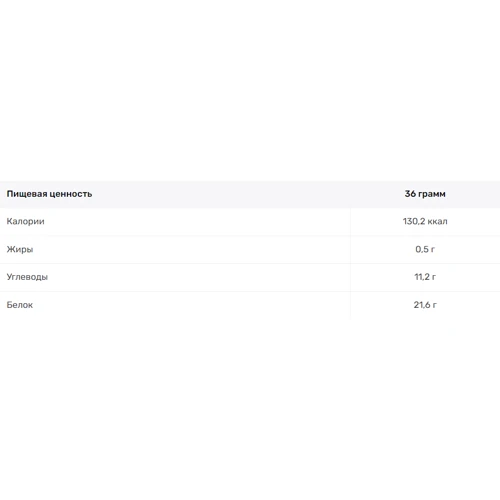Click the "Калории" row label

click(25, 221)
